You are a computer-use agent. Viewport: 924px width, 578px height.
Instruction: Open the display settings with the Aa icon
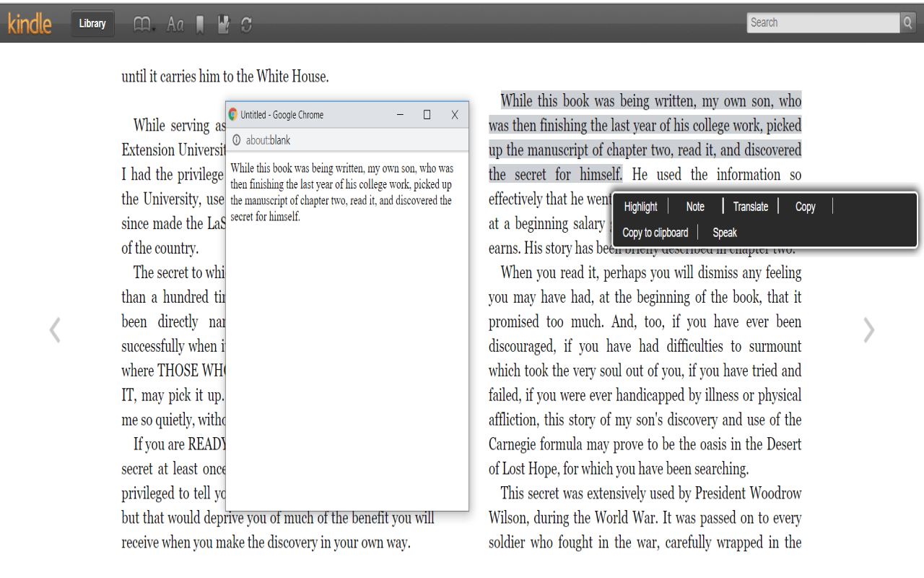pos(175,24)
